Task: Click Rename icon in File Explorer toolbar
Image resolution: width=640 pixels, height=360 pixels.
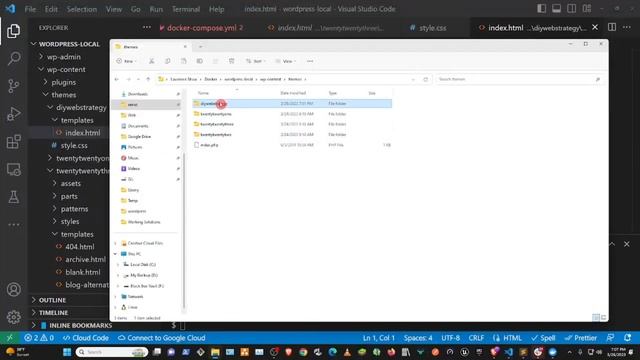Action: pos(200,61)
